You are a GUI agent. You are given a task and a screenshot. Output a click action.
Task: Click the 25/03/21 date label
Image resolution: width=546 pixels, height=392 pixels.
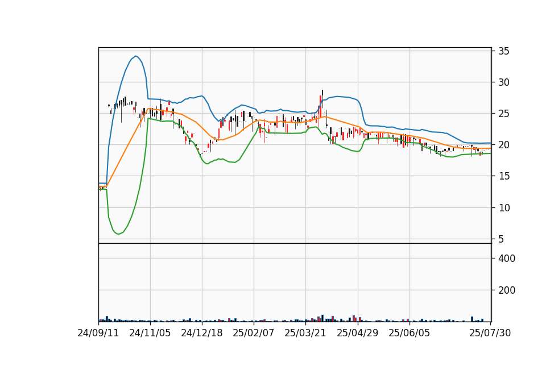click(305, 333)
